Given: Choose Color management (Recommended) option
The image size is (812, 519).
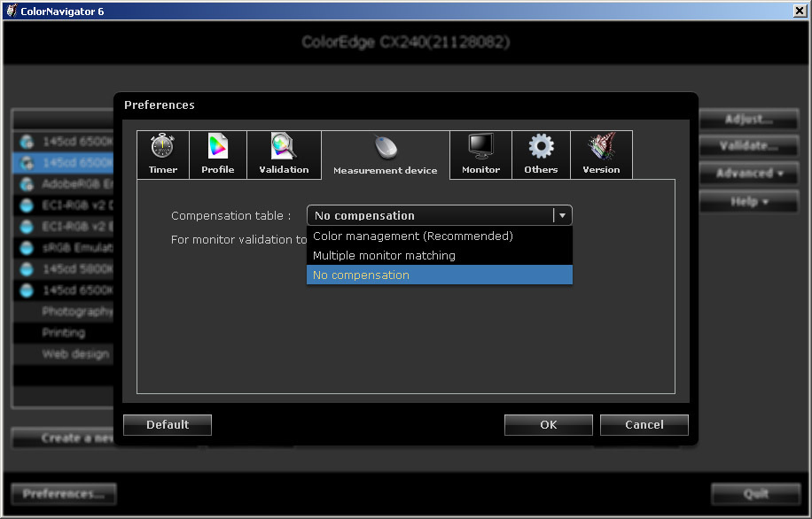Looking at the screenshot, I should point(439,236).
